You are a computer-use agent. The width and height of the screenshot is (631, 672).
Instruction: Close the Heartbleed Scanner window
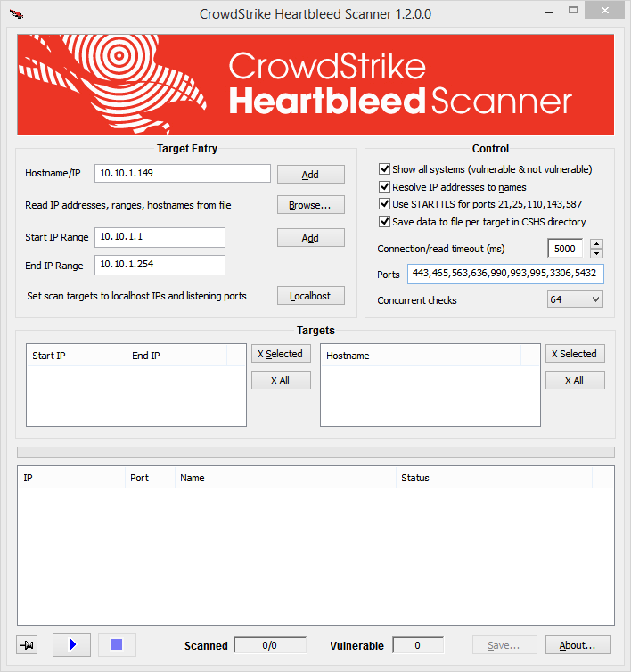coord(604,11)
